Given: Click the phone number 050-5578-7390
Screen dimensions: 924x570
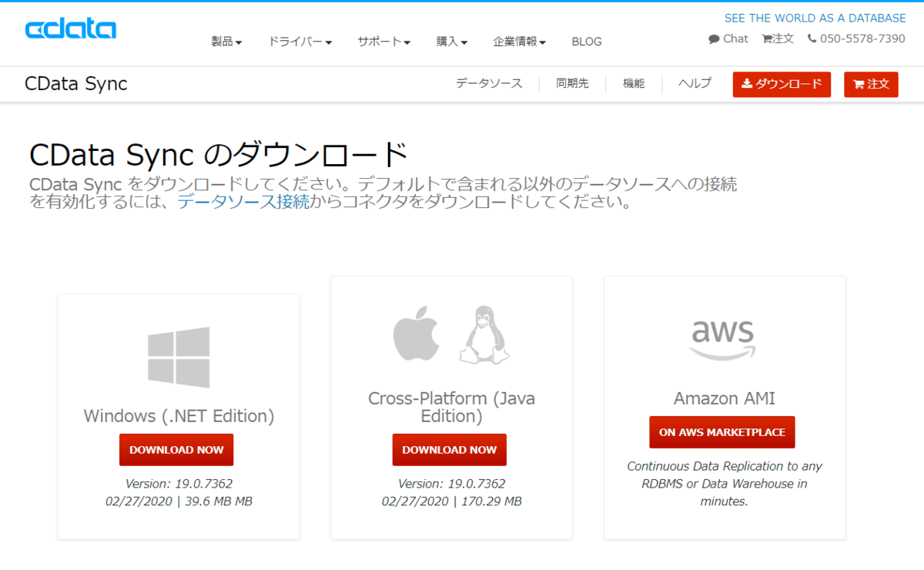Looking at the screenshot, I should tap(856, 39).
